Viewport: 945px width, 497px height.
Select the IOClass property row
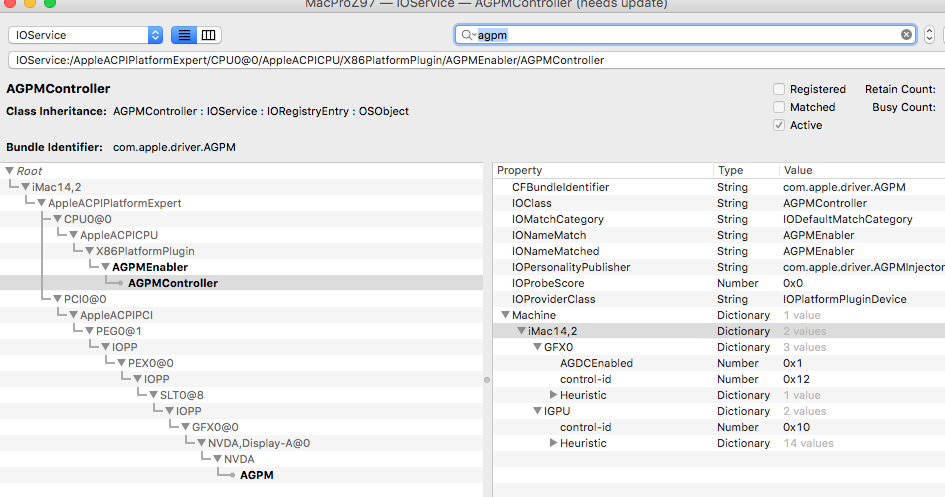point(719,203)
